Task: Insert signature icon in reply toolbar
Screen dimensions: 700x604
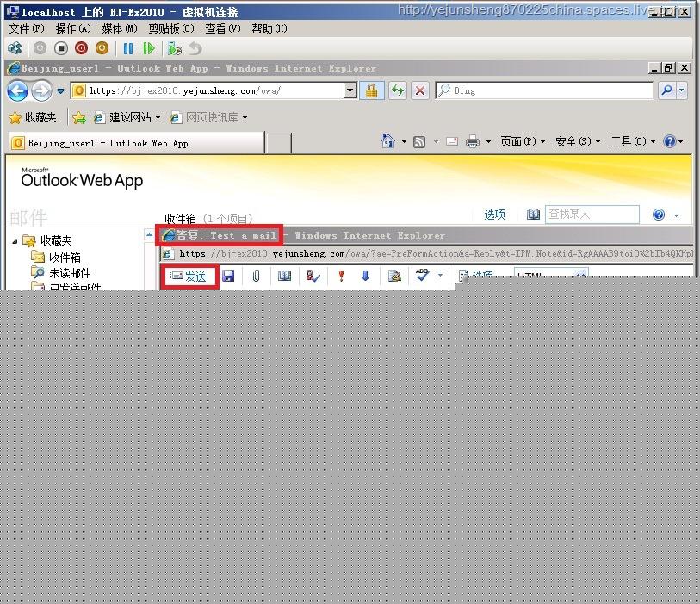Action: point(394,276)
